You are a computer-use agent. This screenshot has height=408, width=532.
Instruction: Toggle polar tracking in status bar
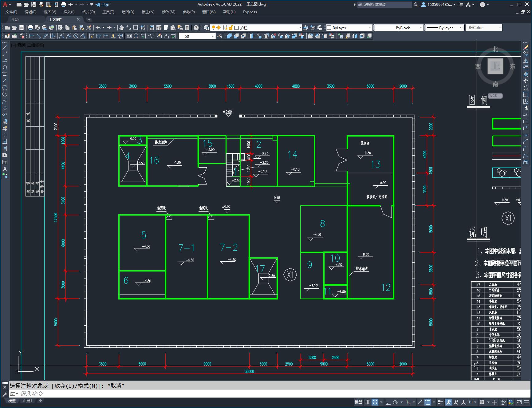(x=396, y=402)
